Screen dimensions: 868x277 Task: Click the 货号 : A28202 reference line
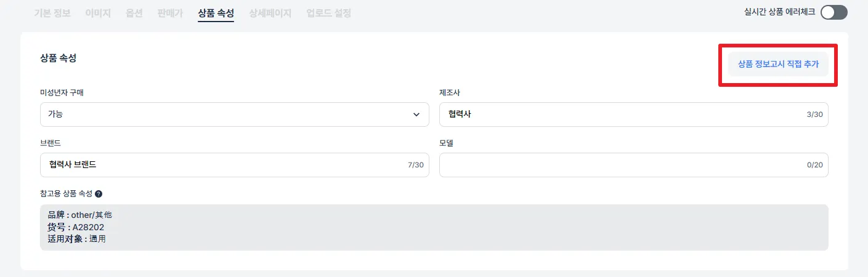(76, 227)
